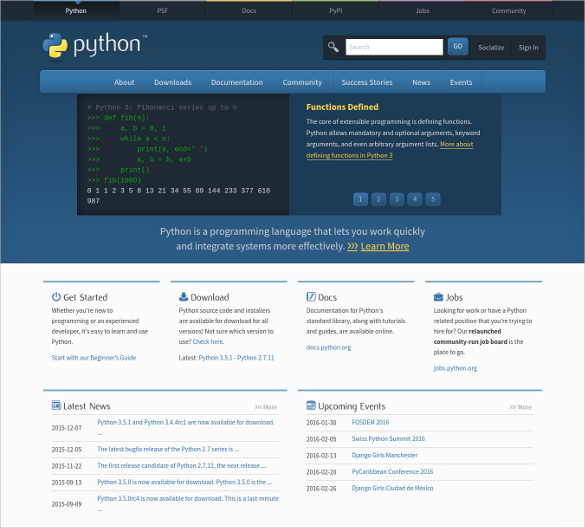The width and height of the screenshot is (585, 528).
Task: Open 'Start with our Beginner's Guide' link
Action: tap(94, 357)
